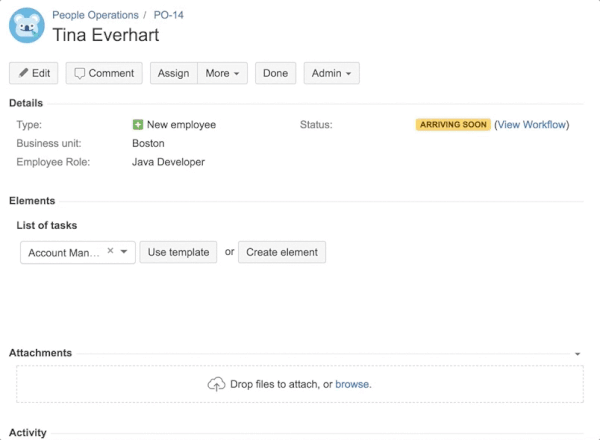
Task: Click the green New employee type icon
Action: pos(138,125)
